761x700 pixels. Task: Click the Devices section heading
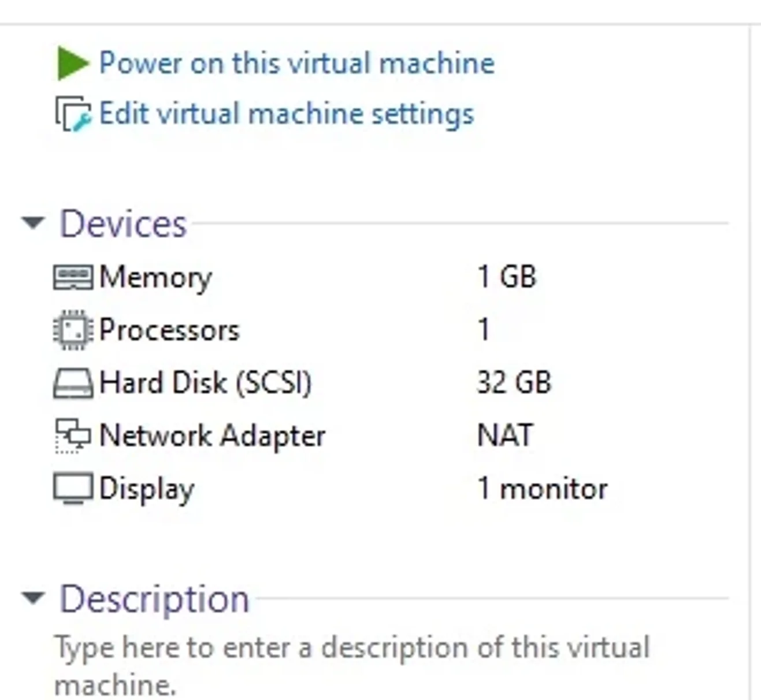coord(123,224)
